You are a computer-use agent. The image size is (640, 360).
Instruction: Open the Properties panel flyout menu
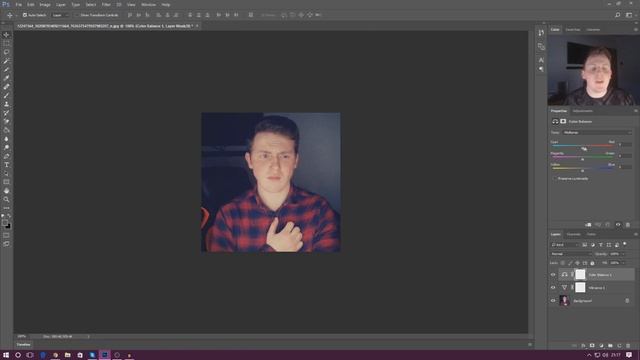pos(636,111)
